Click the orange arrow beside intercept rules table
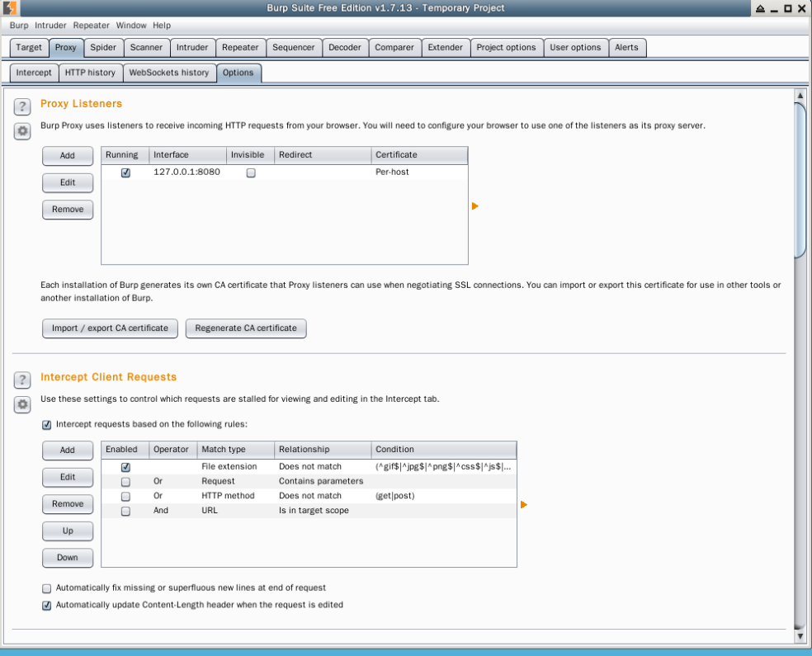This screenshot has width=812, height=656. pyautogui.click(x=523, y=504)
